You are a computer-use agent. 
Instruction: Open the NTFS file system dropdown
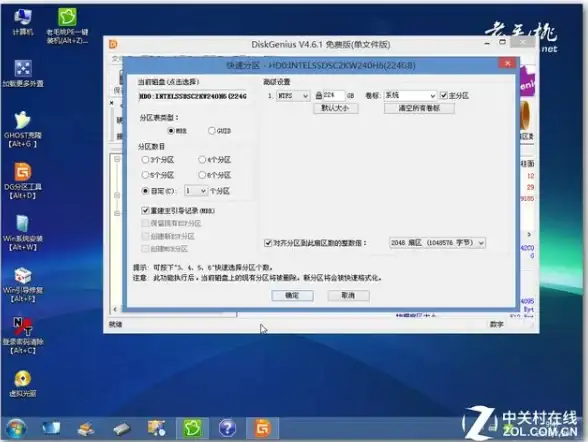293,96
